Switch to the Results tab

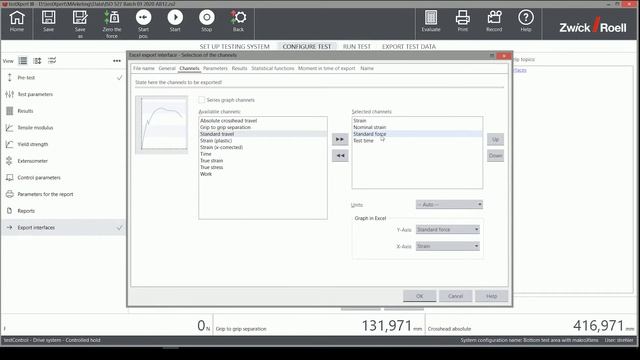(240, 68)
